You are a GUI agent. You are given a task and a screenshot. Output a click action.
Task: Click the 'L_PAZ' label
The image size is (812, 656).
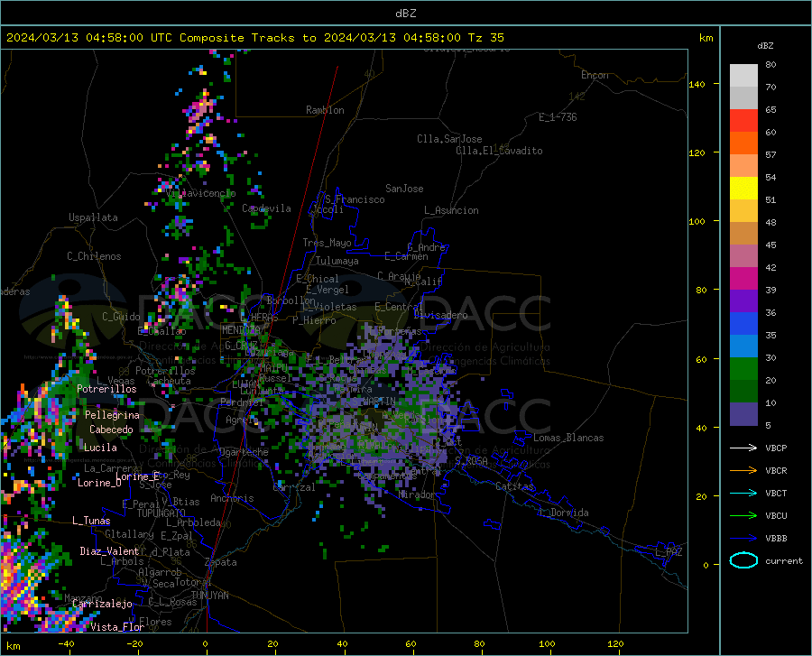click(669, 552)
